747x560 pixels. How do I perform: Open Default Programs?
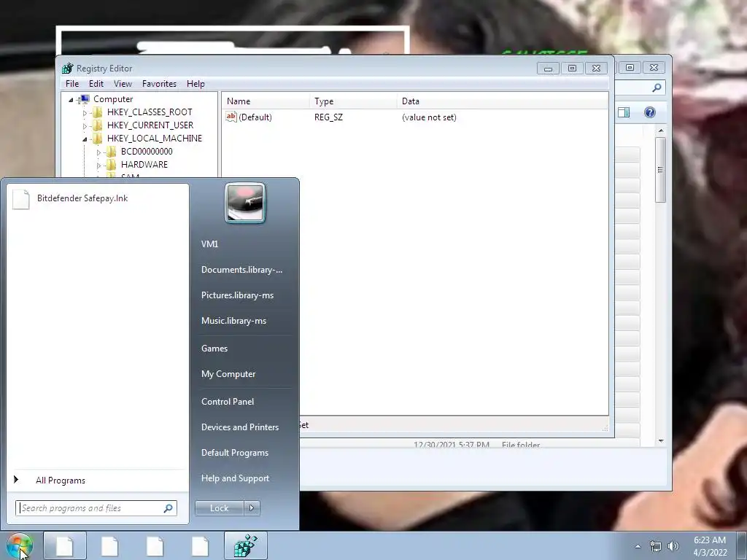pos(234,453)
